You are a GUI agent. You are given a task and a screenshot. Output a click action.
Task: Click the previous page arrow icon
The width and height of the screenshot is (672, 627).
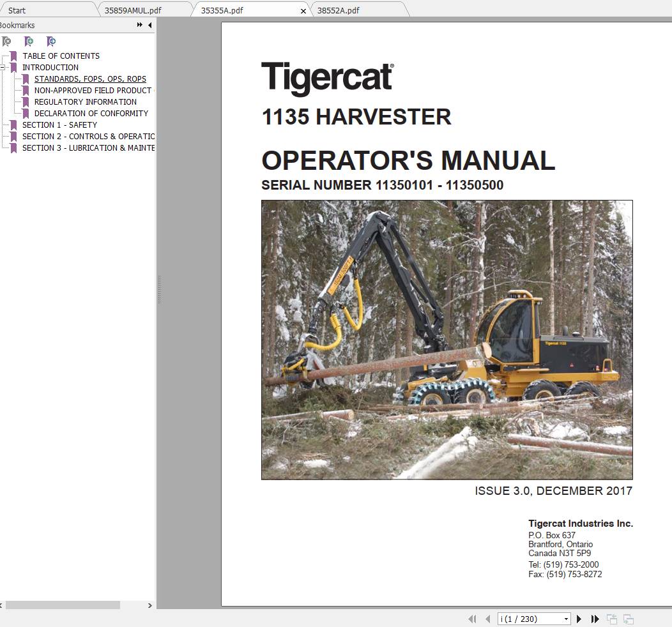[x=487, y=619]
